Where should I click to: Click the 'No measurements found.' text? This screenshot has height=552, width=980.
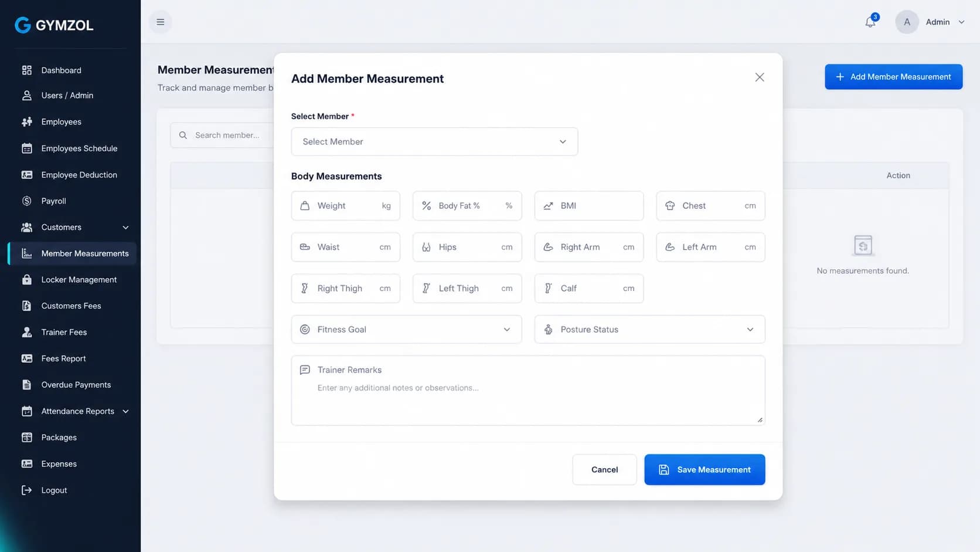(x=863, y=271)
